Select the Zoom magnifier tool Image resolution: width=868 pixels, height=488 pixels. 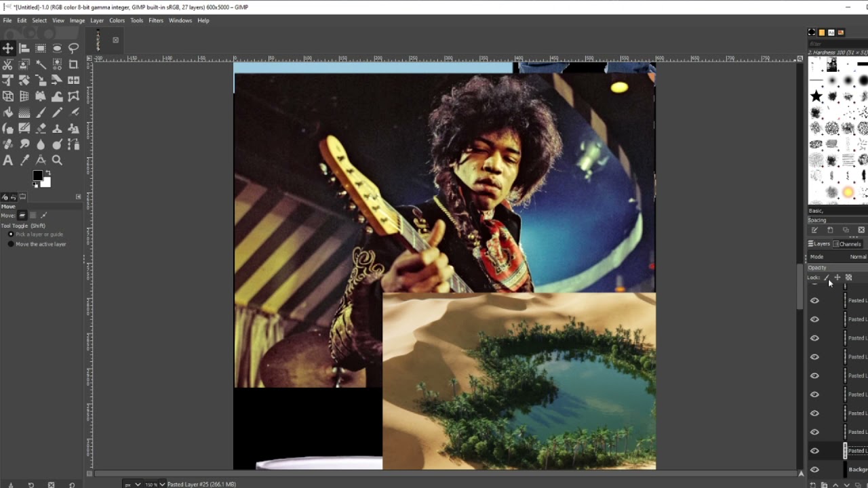[x=57, y=161]
